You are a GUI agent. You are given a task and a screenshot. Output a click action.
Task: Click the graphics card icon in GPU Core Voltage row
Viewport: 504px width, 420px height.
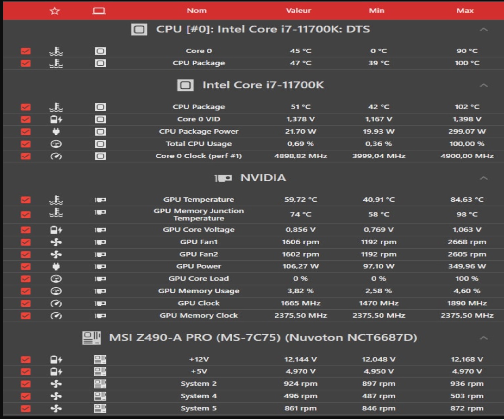(100, 230)
